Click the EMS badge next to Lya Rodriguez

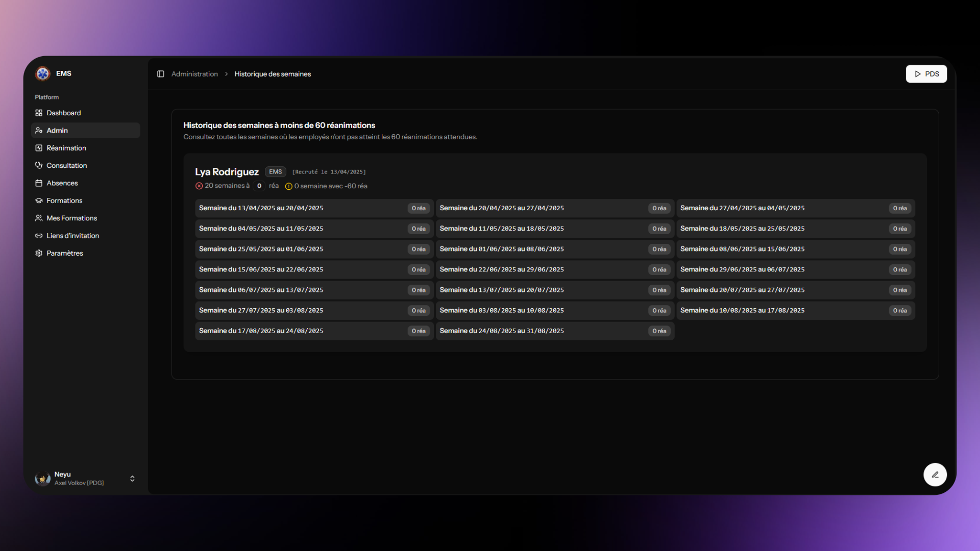pyautogui.click(x=275, y=172)
